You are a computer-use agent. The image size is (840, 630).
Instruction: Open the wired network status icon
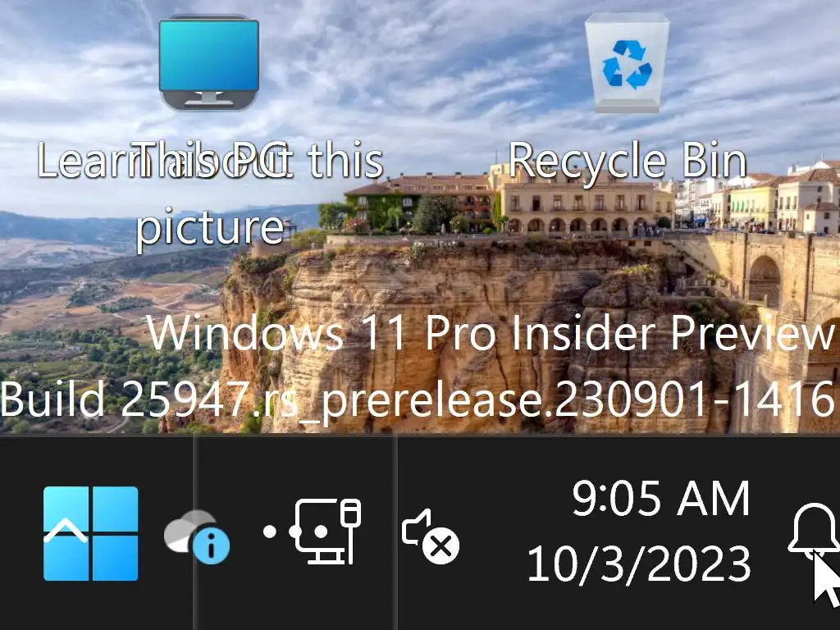click(328, 532)
